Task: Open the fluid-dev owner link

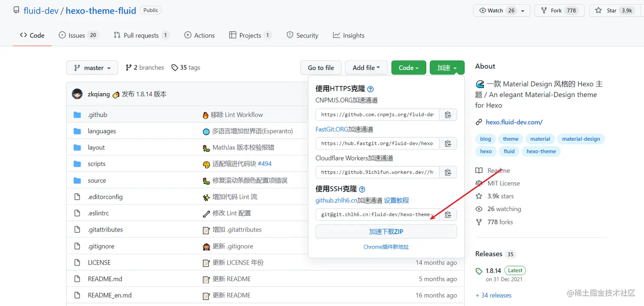Action: (41, 11)
